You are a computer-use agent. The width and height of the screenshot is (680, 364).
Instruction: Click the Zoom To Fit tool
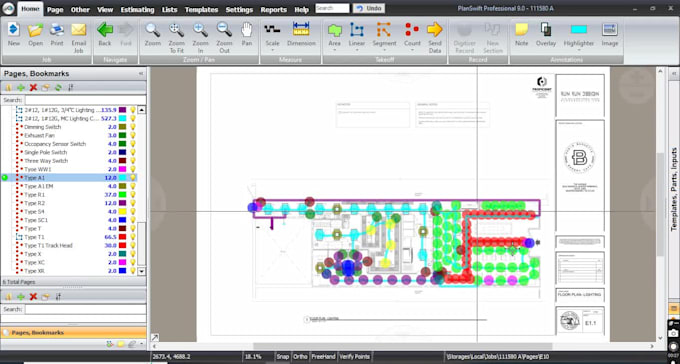[177, 30]
